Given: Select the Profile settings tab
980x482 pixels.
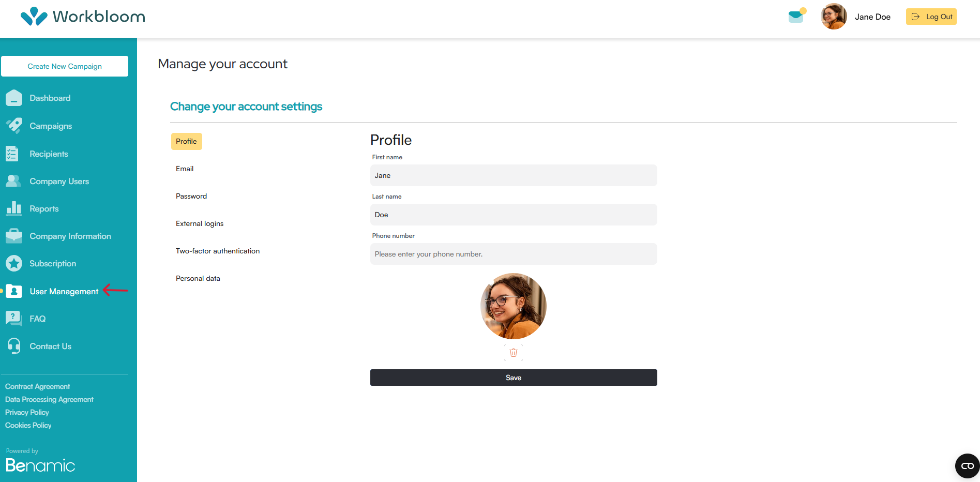Looking at the screenshot, I should [x=186, y=141].
